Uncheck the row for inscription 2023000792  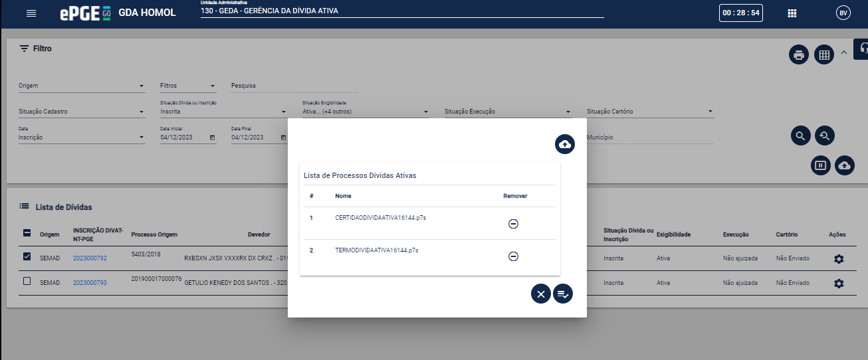[x=27, y=258]
